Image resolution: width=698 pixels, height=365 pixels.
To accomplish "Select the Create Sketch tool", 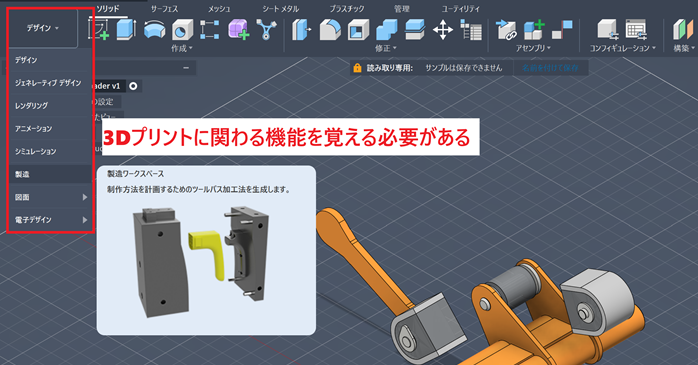I will point(98,29).
